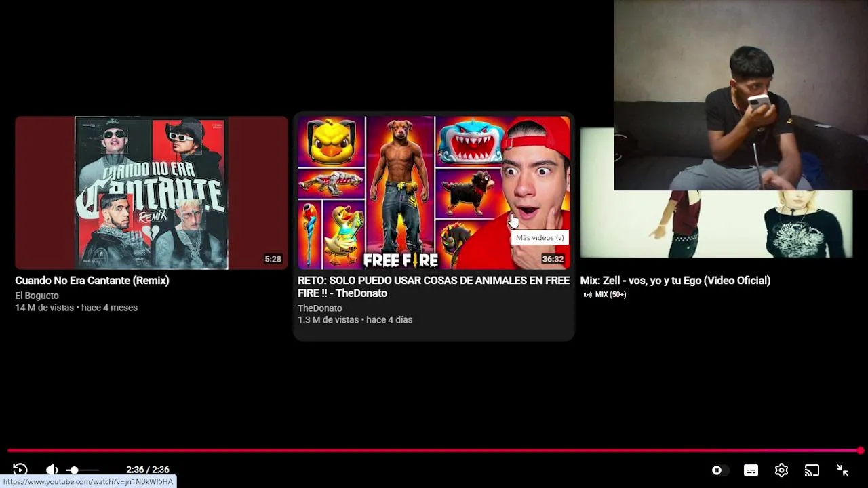
Task: Click the 2:36 / 2:36 time display
Action: 147,470
